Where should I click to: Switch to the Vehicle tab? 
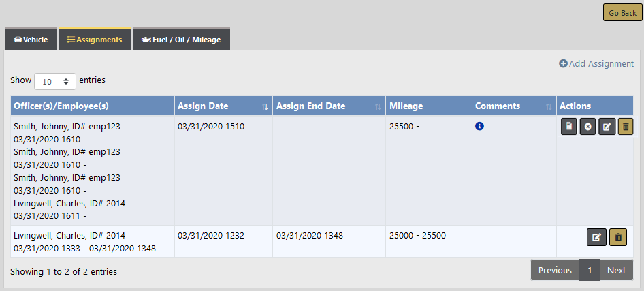[31, 40]
